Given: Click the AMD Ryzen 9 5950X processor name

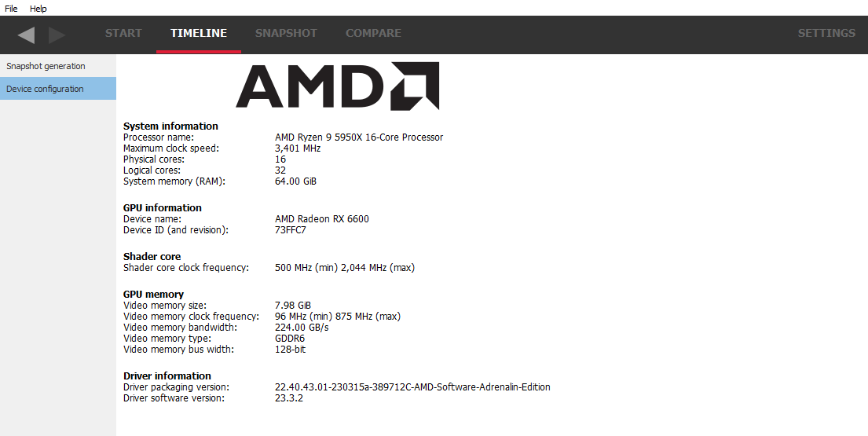Looking at the screenshot, I should coord(359,137).
